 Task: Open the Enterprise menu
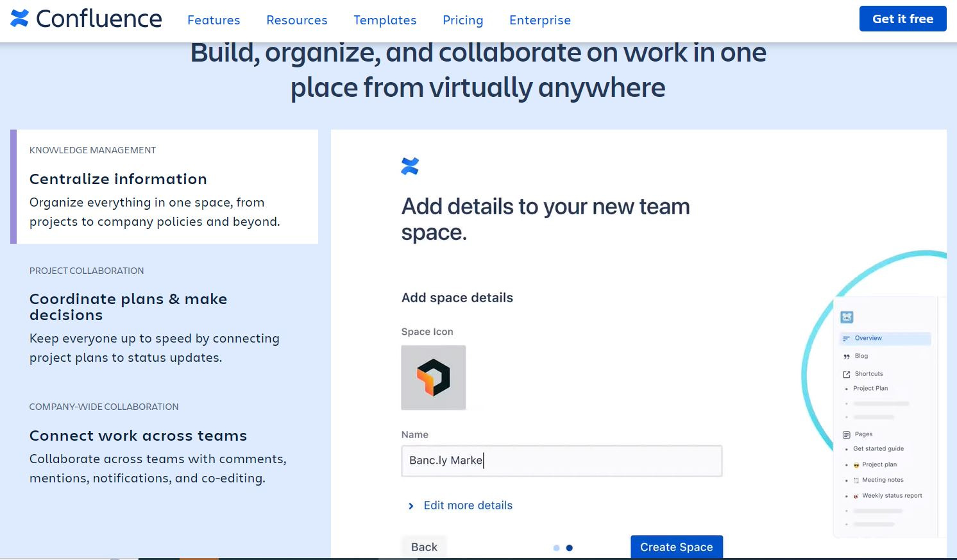pyautogui.click(x=539, y=20)
